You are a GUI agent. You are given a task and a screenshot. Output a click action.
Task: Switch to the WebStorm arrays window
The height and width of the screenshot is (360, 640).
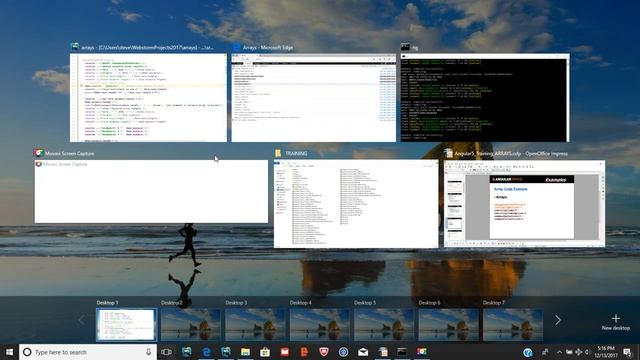148,98
